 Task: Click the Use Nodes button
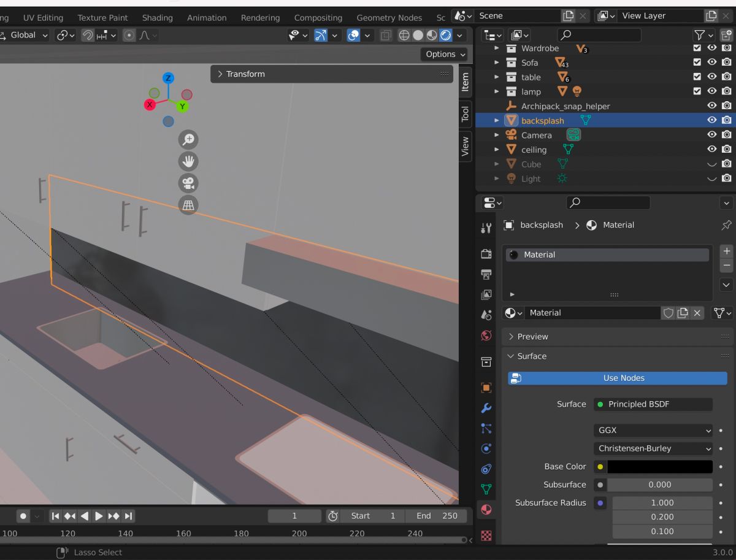pyautogui.click(x=618, y=378)
